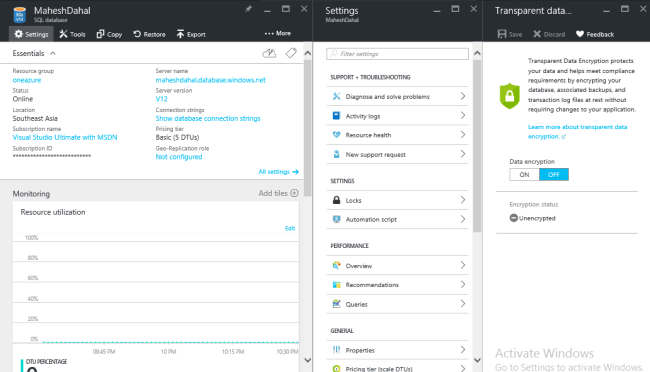650x372 pixels.
Task: Click the performance Overview icon
Action: [x=337, y=265]
